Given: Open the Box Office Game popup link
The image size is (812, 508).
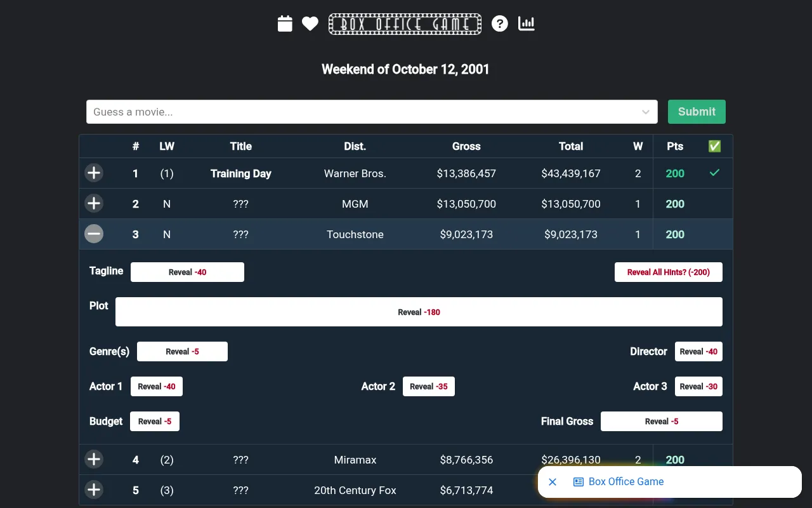Looking at the screenshot, I should point(619,482).
